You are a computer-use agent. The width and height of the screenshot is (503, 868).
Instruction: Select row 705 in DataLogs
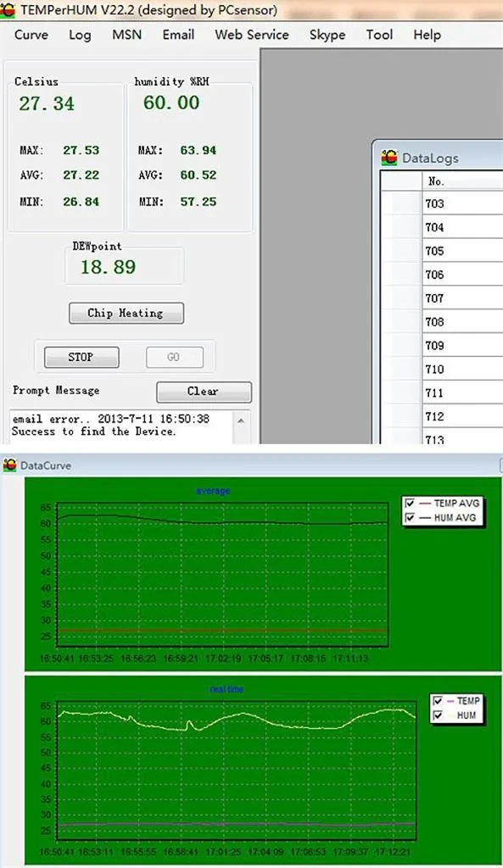pos(442,251)
